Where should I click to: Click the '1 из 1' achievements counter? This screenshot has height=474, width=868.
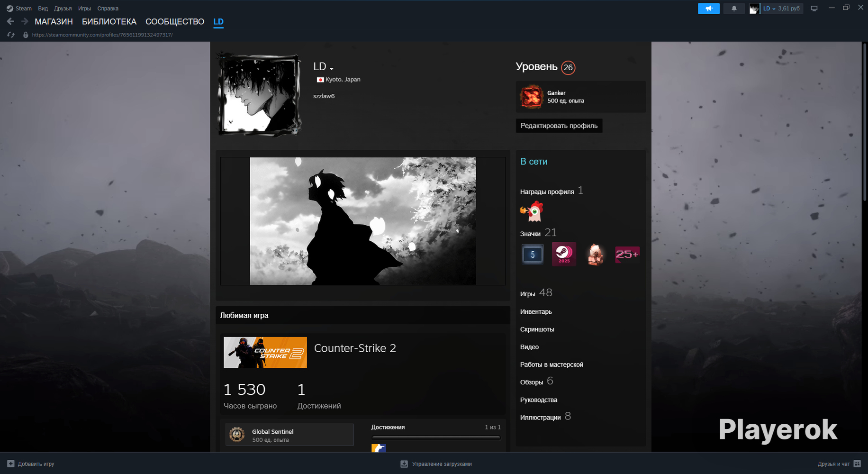click(x=493, y=428)
